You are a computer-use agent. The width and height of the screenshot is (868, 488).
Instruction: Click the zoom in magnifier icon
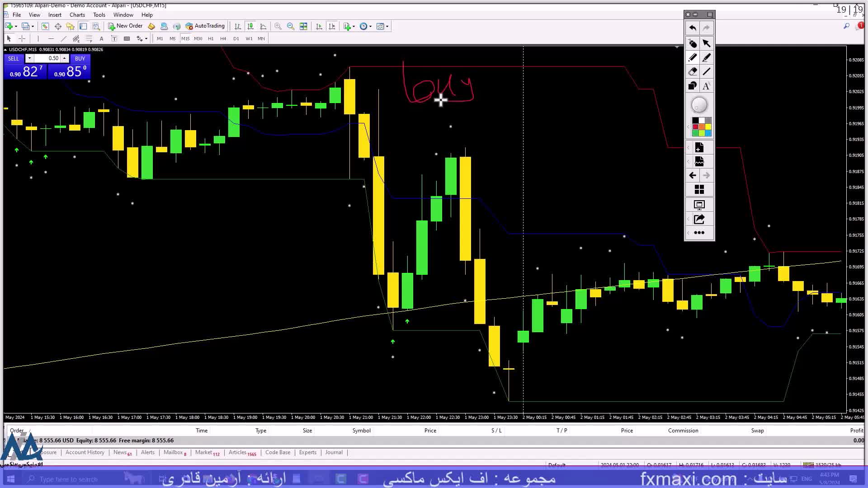278,26
